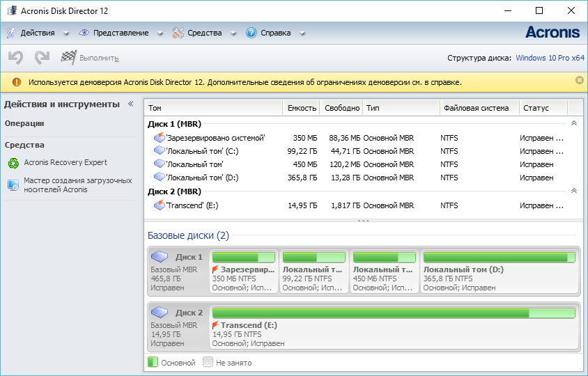
Task: Click the Диск 2 drive icon in disk map
Action: (160, 312)
